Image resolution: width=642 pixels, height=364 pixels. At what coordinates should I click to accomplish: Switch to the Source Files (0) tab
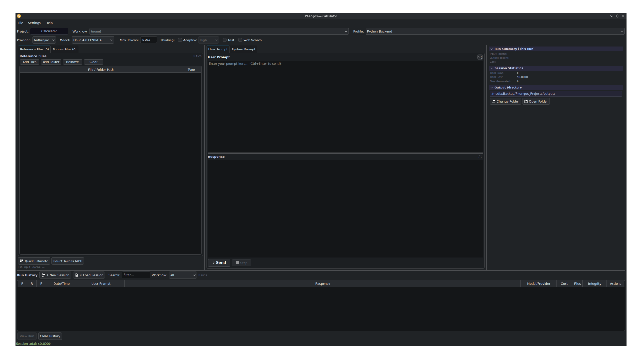[x=65, y=49]
